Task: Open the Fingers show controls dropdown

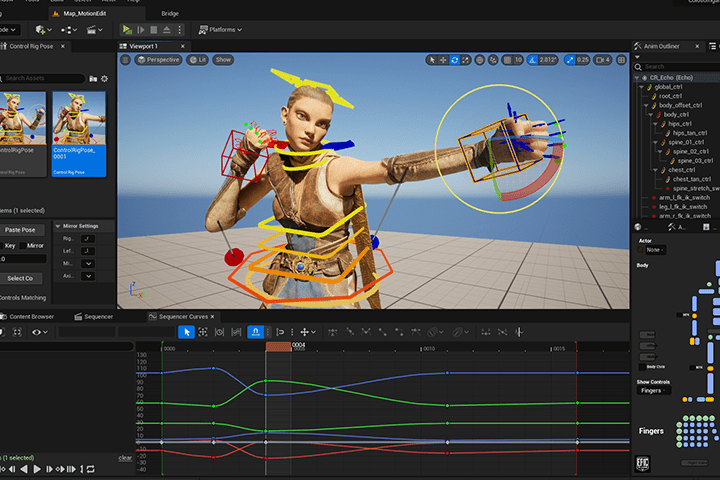Action: [653, 390]
